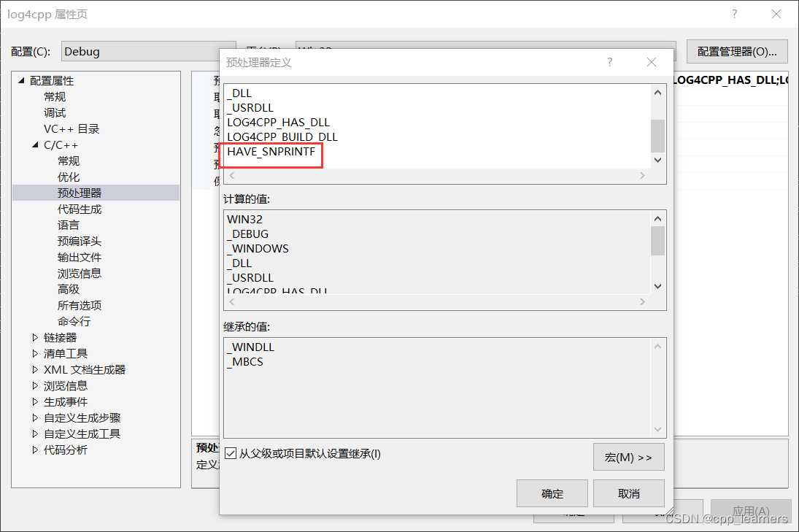Open 配置管理器 button
Screen dimensions: 799x532
coord(736,52)
